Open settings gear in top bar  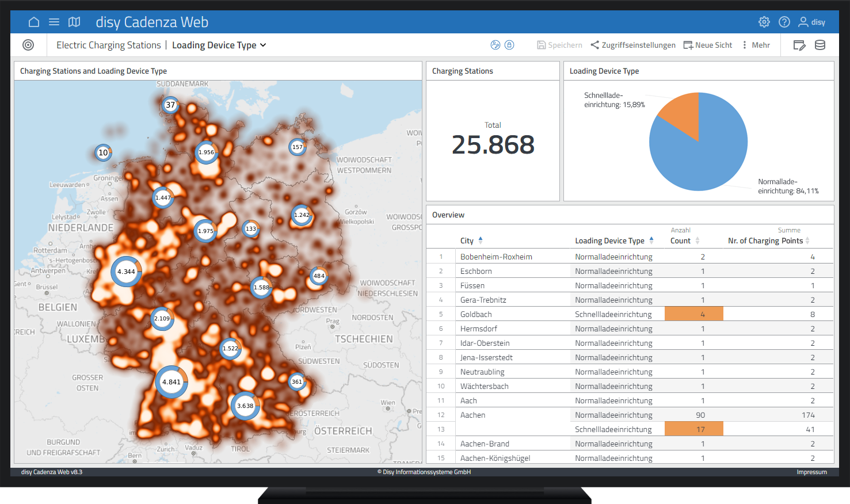point(764,22)
